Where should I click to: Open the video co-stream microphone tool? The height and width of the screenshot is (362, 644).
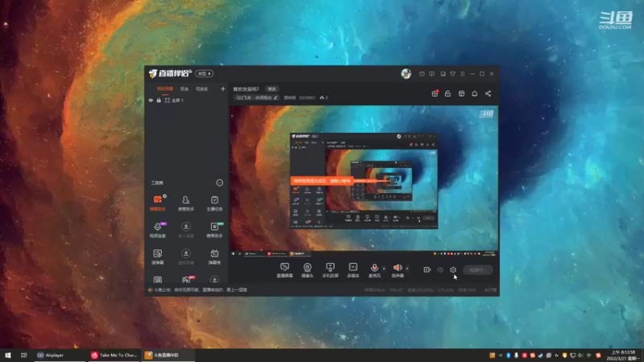158,230
